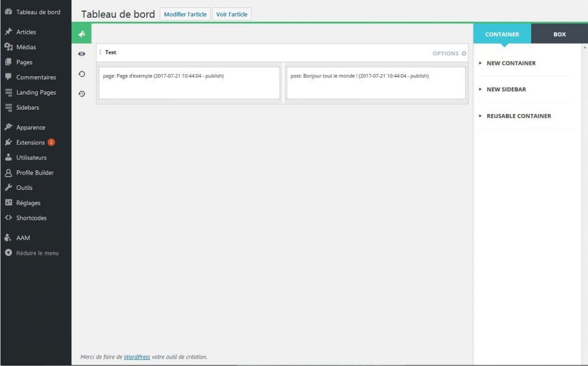Open the Apparence menu label
Image resolution: width=588 pixels, height=366 pixels.
tap(31, 127)
